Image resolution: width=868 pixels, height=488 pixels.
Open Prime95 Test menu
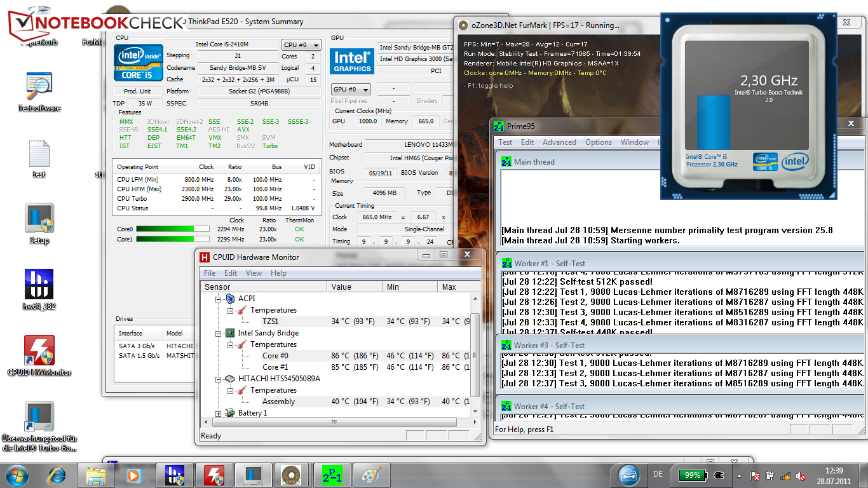(505, 142)
